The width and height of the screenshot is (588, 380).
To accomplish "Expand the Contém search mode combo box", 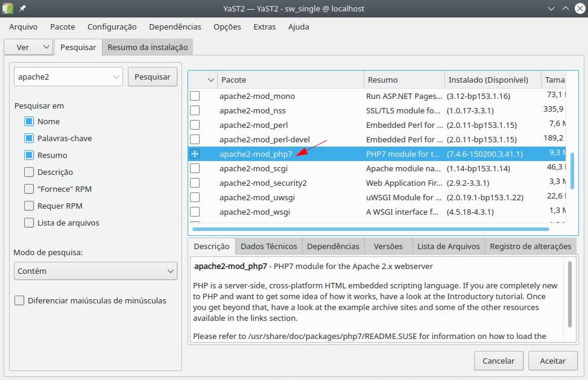I will 95,271.
